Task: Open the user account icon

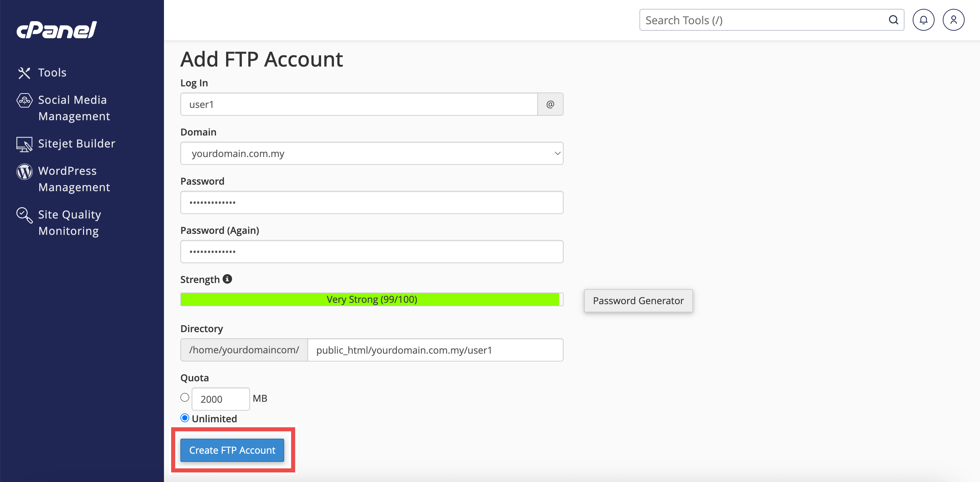Action: pyautogui.click(x=953, y=20)
